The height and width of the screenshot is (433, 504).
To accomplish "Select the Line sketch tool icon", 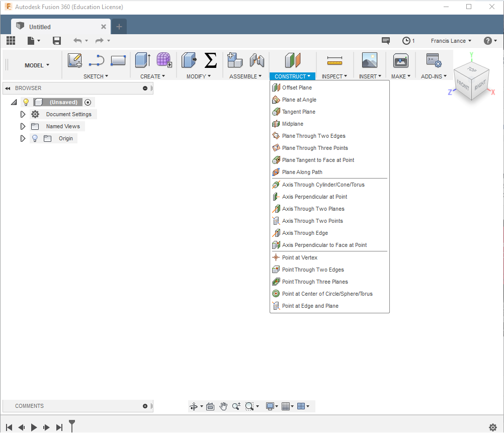I will point(97,60).
